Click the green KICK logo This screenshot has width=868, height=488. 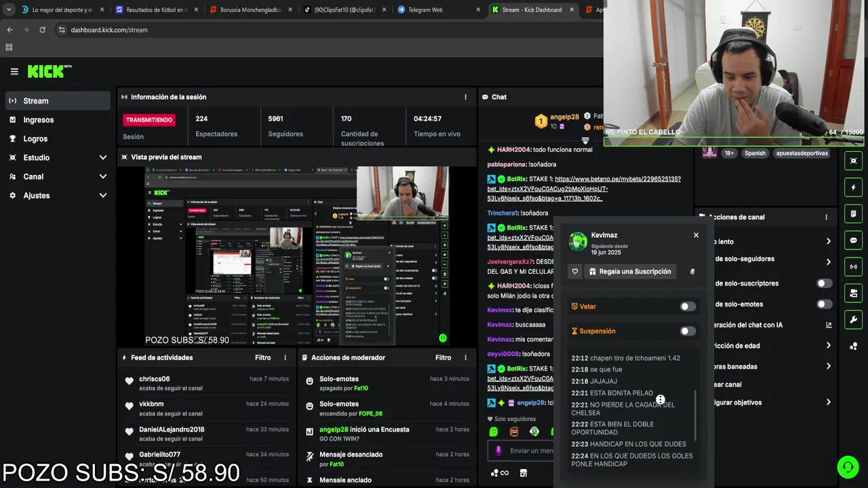pyautogui.click(x=45, y=71)
